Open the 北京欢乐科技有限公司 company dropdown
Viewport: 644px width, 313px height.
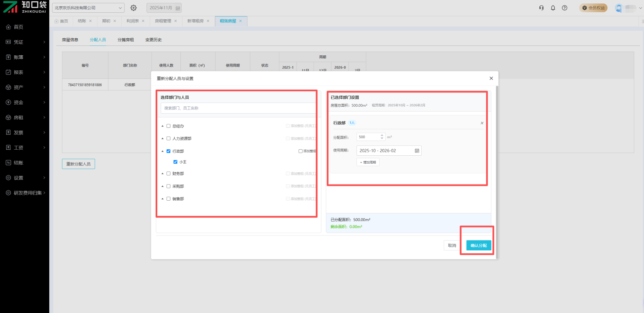pos(88,8)
